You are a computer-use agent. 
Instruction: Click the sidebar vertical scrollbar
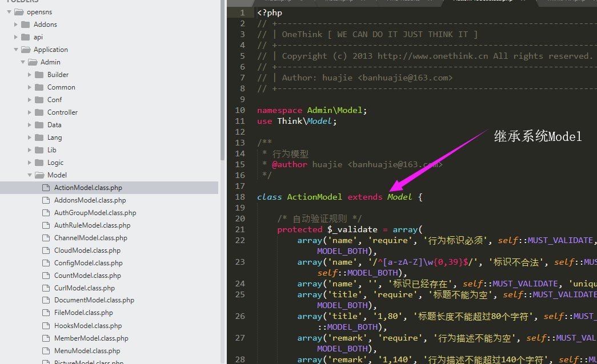222,80
